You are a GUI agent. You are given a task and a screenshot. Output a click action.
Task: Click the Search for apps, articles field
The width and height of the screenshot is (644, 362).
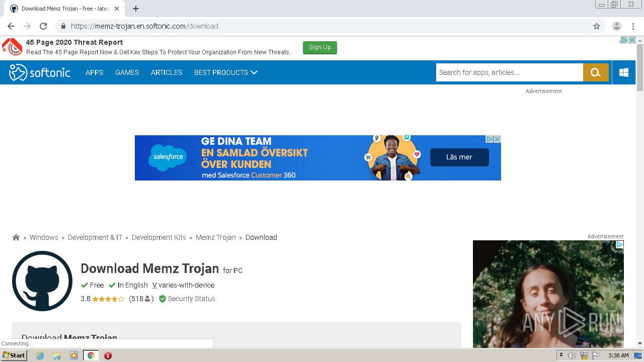(x=509, y=72)
